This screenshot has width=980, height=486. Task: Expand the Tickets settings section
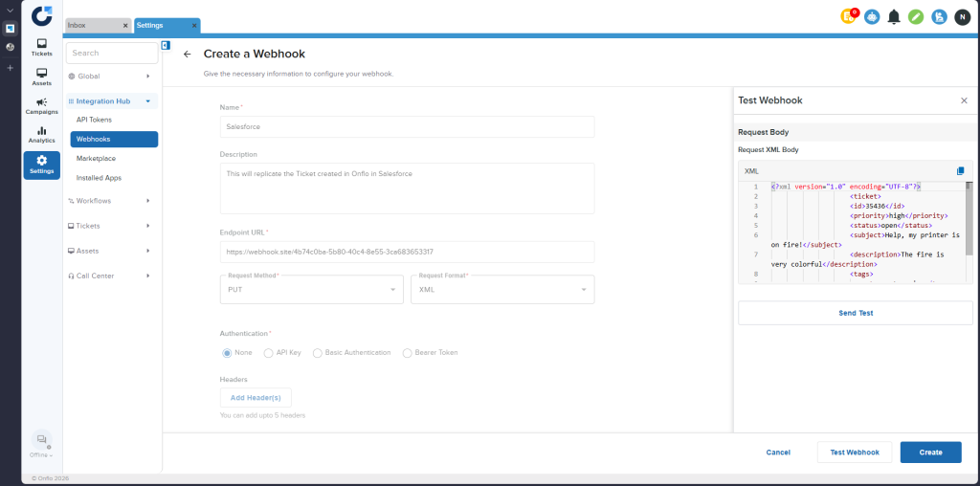point(111,226)
